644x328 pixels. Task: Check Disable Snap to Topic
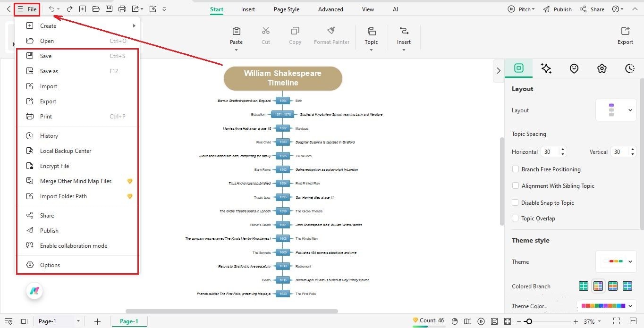(516, 202)
